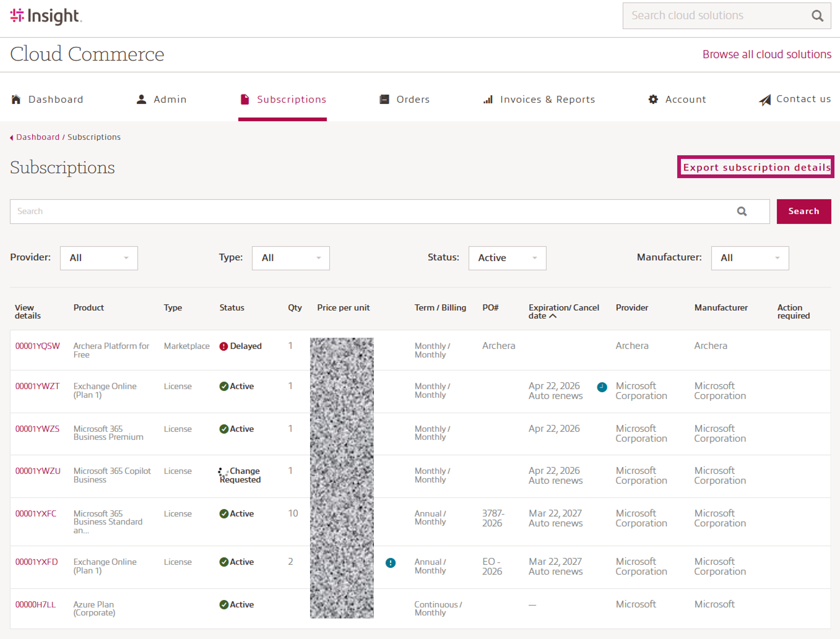Image resolution: width=840 pixels, height=639 pixels.
Task: Click the blue exclamation info icon in 00001YXFD row
Action: [x=390, y=563]
